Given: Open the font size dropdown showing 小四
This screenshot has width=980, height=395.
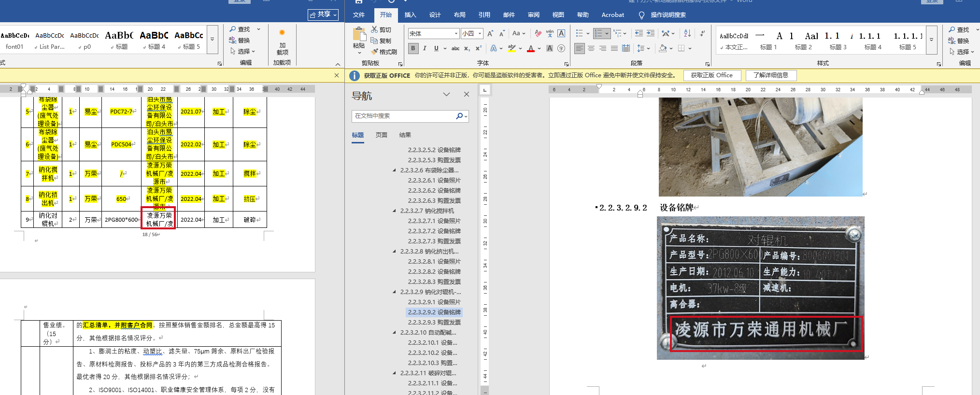Looking at the screenshot, I should point(480,33).
